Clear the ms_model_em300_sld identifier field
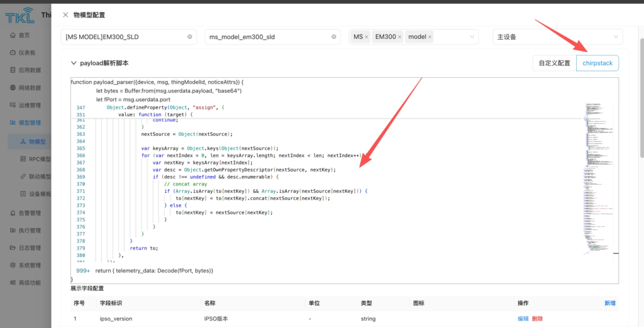The image size is (644, 328). pos(334,37)
